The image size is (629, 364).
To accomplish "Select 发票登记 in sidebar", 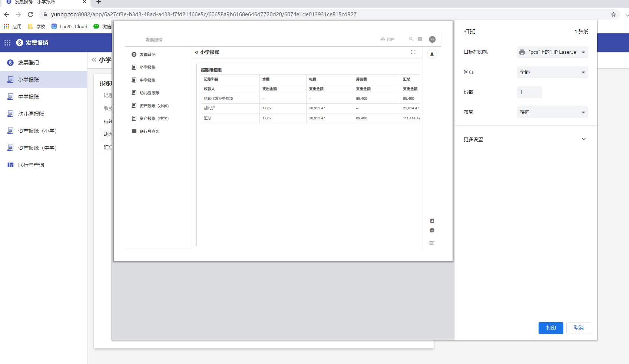I will (29, 63).
